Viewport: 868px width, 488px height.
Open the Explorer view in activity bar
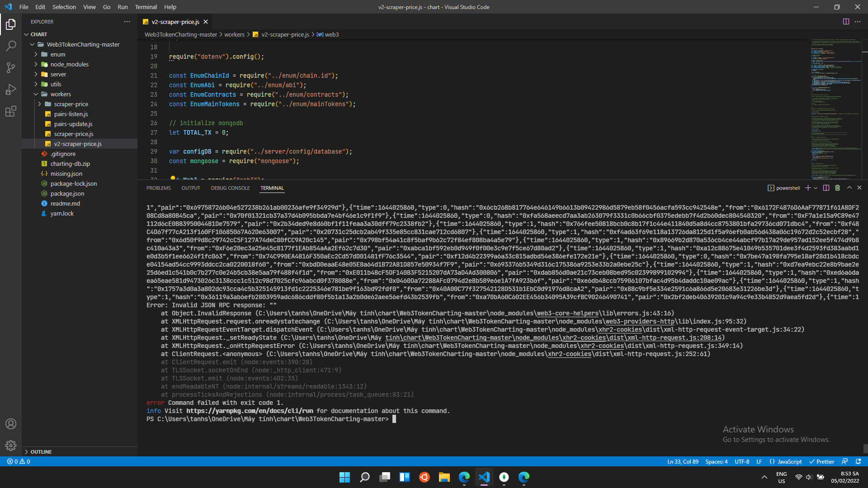[11, 24]
